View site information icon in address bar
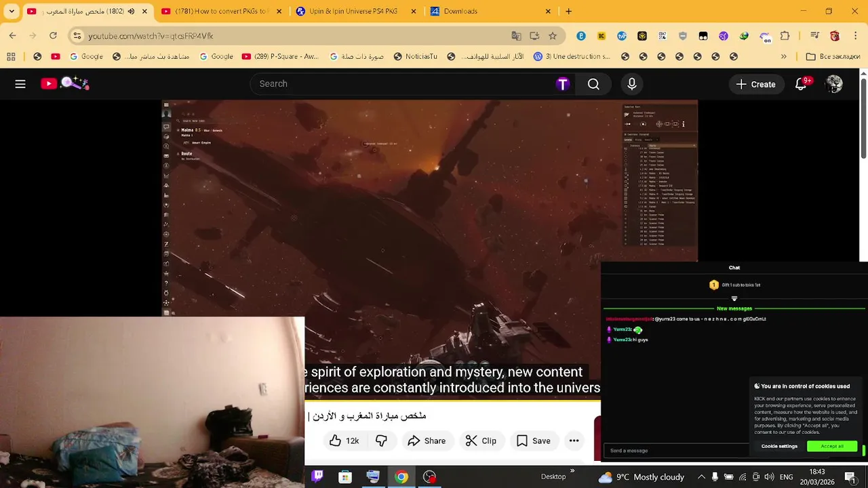 77,36
